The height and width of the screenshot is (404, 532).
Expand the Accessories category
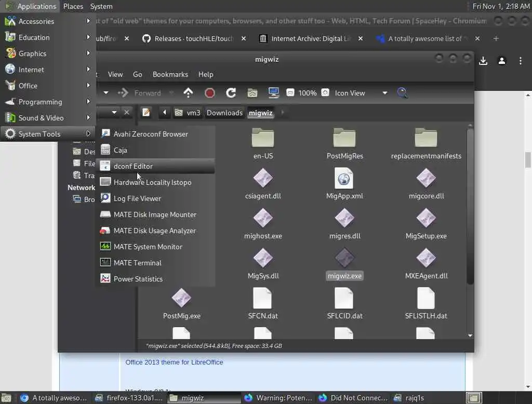click(x=48, y=21)
